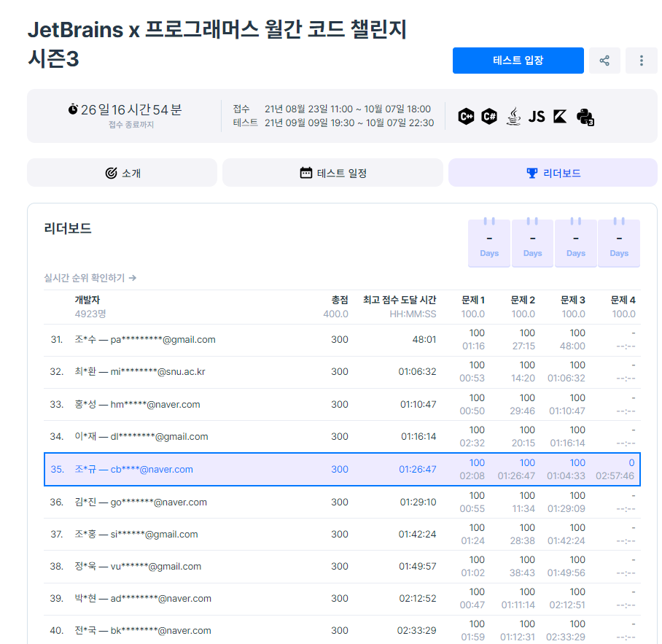The image size is (662, 644).
Task: Click the 최고 점수 도달 시간 header
Action: pos(400,300)
